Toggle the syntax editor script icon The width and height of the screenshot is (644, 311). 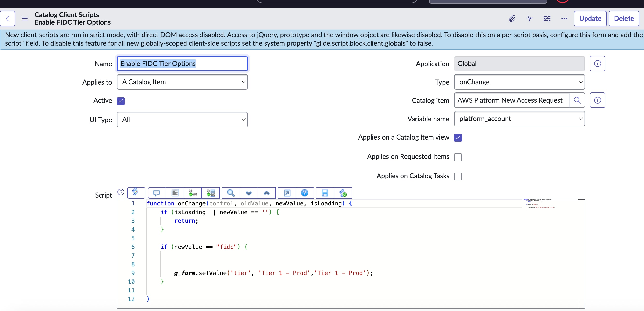136,193
